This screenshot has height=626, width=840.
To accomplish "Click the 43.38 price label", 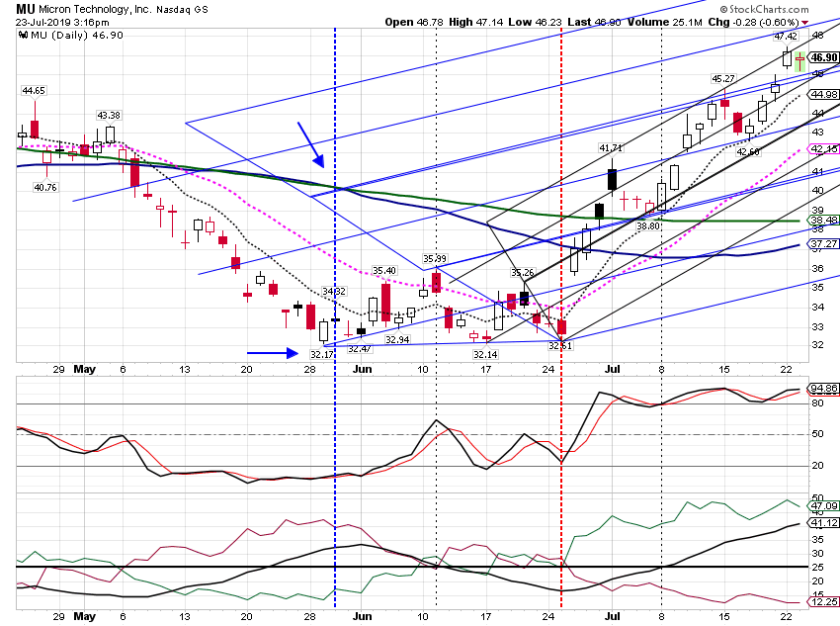I will [x=109, y=116].
